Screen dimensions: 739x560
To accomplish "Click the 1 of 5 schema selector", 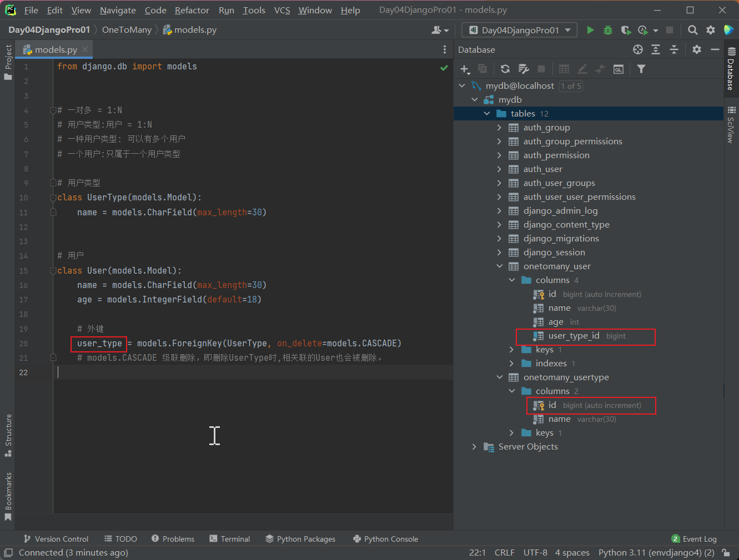I will (x=571, y=86).
